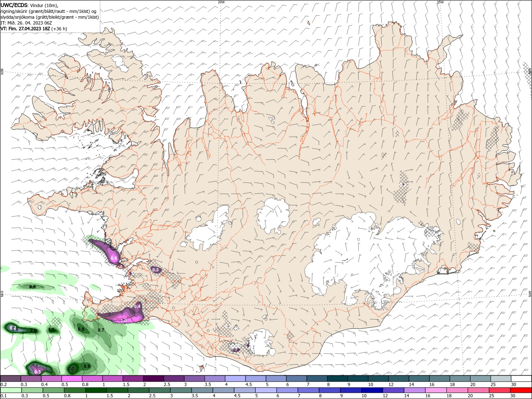
Task: Click the 0.8 green swatch in bottom legend row
Action: click(74, 390)
